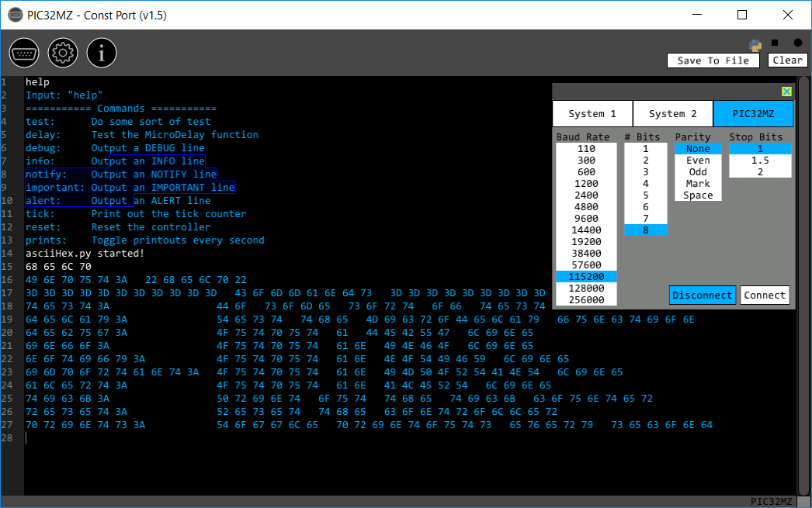Select baud rate 9600
Viewport: 812px width, 508px height.
[586, 219]
